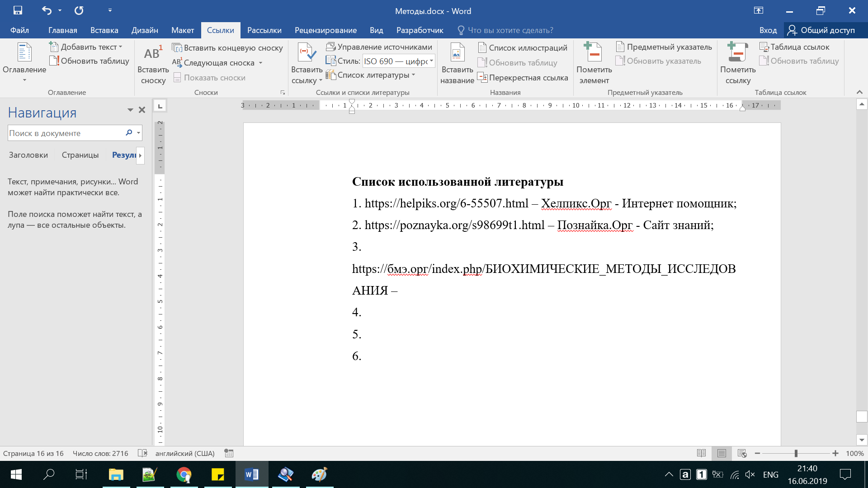This screenshot has width=868, height=488.
Task: Click the vertical scrollbar up arrow
Action: [862, 104]
